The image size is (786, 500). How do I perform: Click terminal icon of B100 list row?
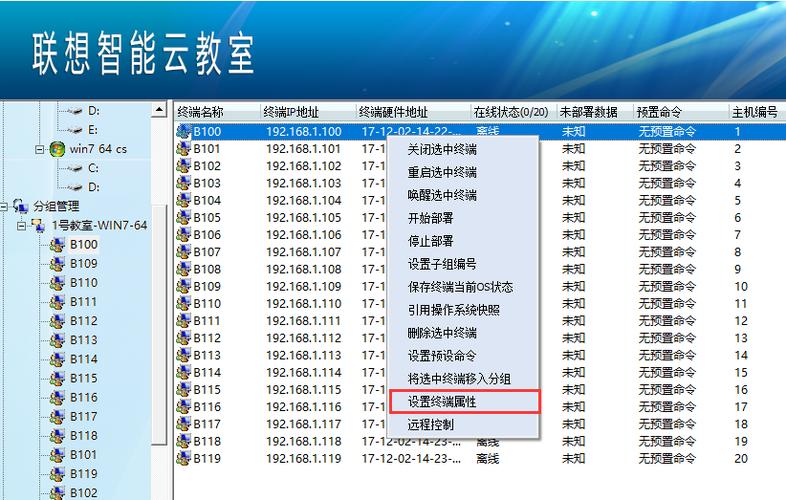(x=183, y=131)
